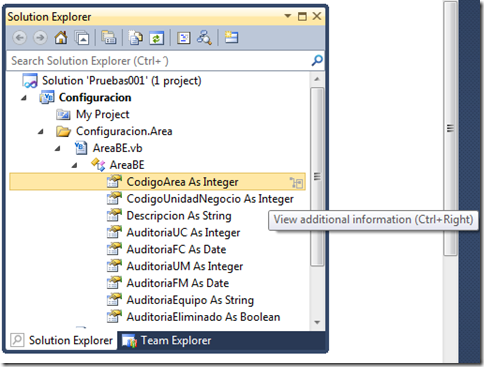This screenshot has width=484, height=367.
Task: Select Descripcion As String property
Action: click(179, 216)
